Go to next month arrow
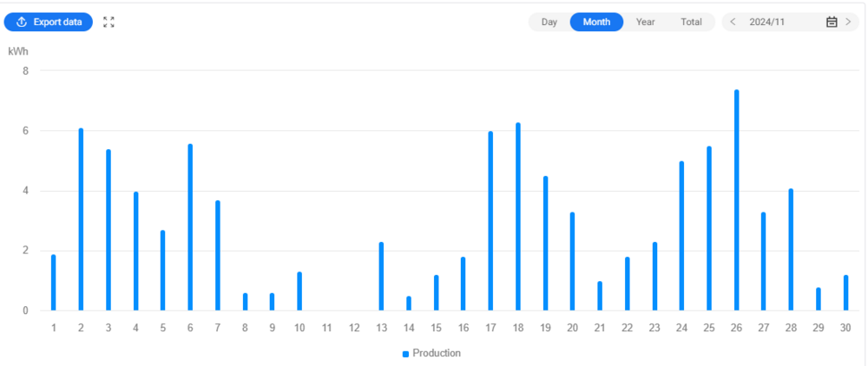Screen dimensions: 868x366 coord(848,22)
